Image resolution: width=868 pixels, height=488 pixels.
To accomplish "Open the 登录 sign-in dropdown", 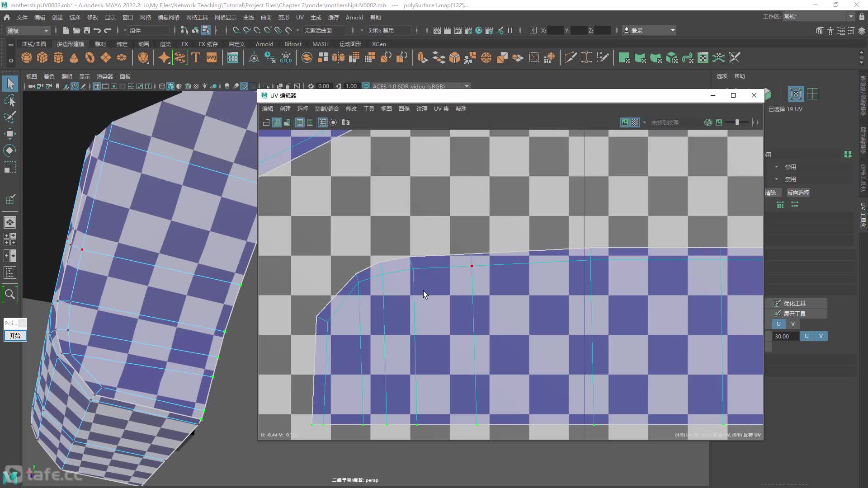I will [x=649, y=30].
